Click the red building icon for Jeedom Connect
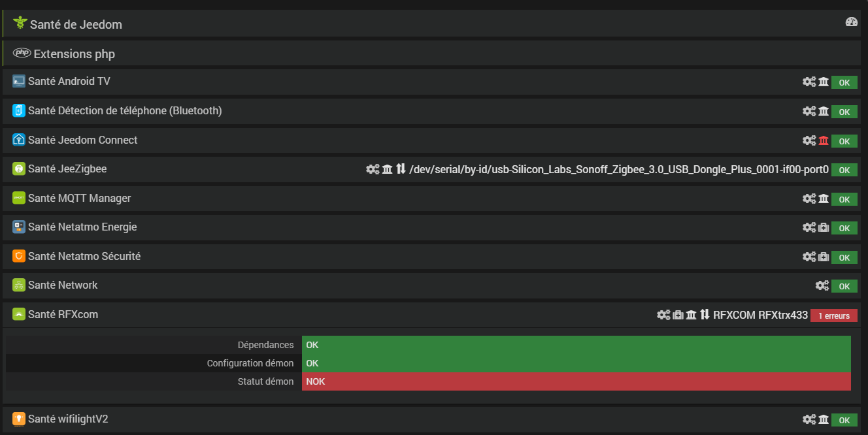The height and width of the screenshot is (435, 868). click(x=824, y=140)
